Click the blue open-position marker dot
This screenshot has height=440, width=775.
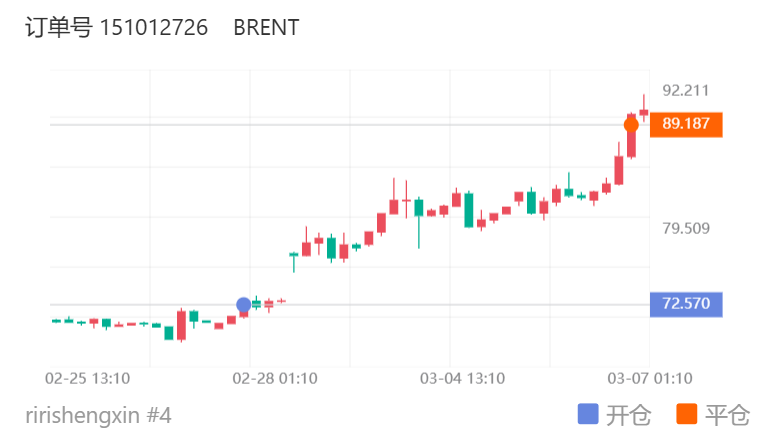(x=244, y=304)
